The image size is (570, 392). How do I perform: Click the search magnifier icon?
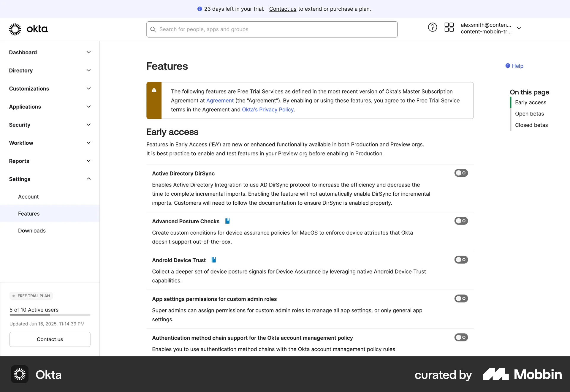click(153, 29)
